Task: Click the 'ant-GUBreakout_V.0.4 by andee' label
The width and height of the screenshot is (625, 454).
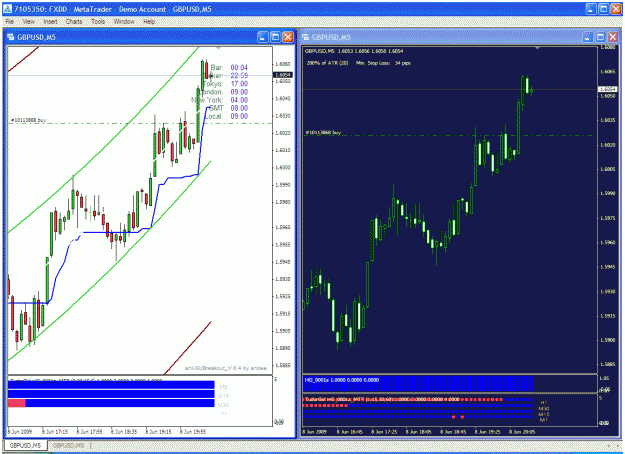Action: [x=226, y=368]
